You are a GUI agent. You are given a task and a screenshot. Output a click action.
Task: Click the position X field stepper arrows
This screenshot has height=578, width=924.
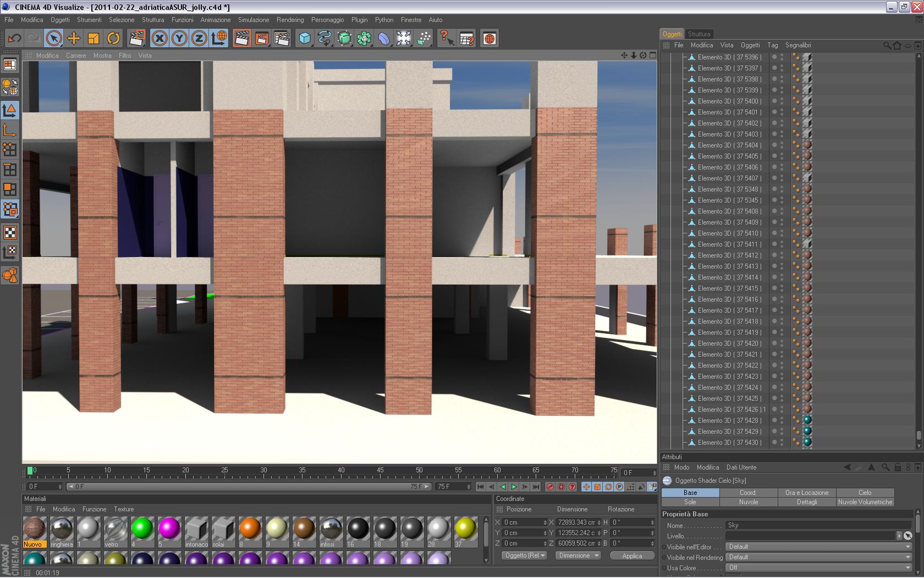point(545,522)
